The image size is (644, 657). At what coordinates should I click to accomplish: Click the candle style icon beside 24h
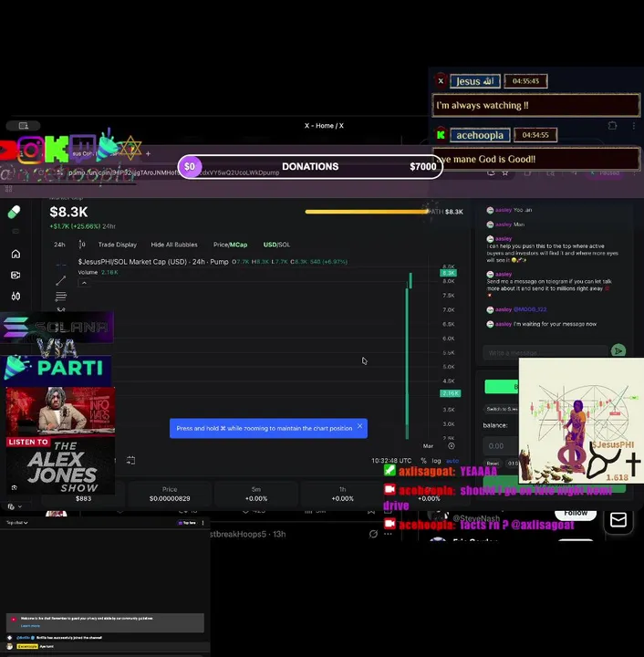click(x=82, y=245)
